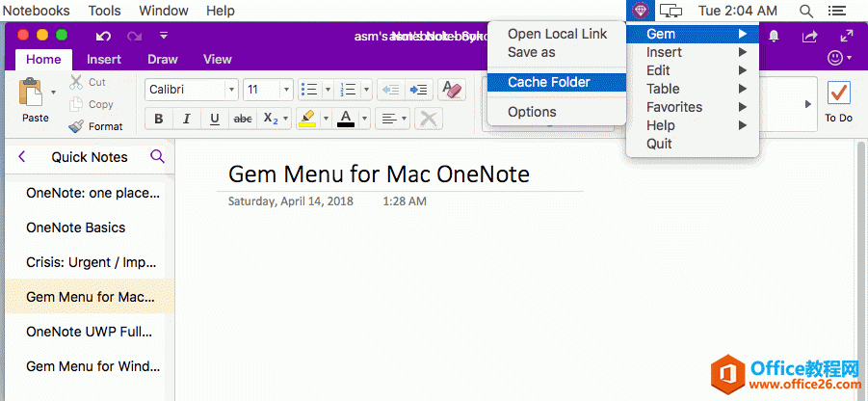
Task: Click the Copy icon
Action: pos(76,104)
